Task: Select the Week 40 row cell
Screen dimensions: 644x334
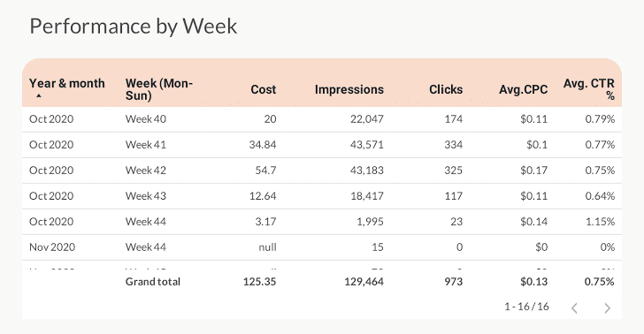Action: [146, 119]
